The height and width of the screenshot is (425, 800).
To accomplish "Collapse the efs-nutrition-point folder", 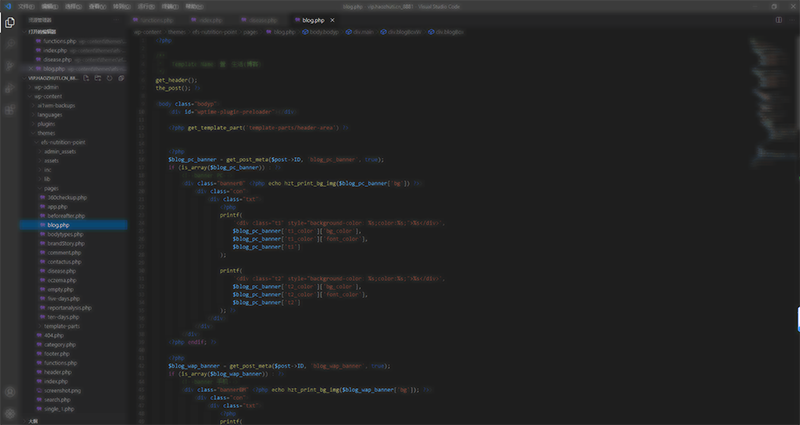I will coord(63,142).
